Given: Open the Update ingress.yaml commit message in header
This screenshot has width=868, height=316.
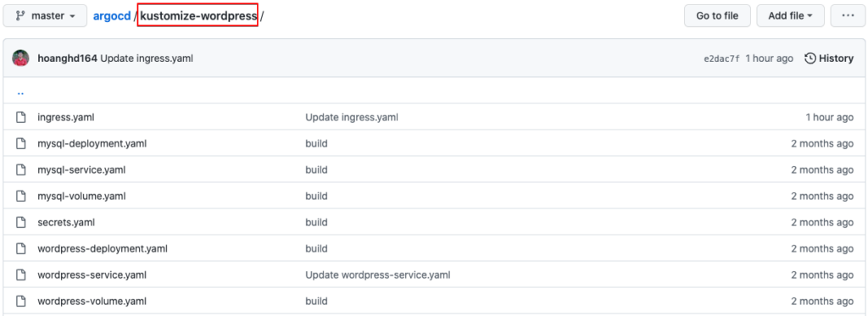Looking at the screenshot, I should point(147,58).
